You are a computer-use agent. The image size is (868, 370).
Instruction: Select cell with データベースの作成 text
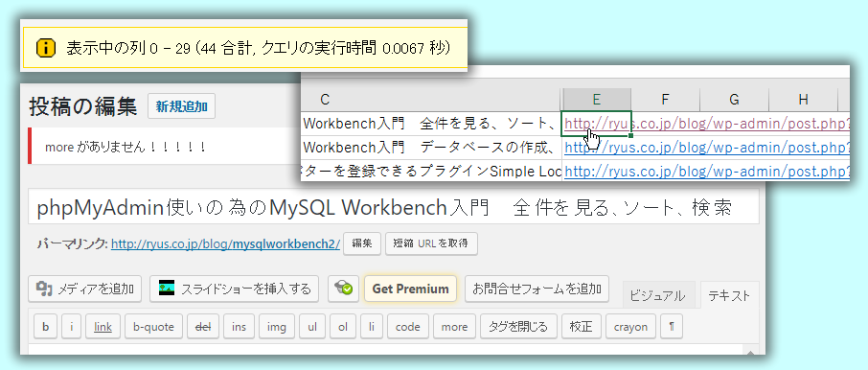[x=432, y=148]
